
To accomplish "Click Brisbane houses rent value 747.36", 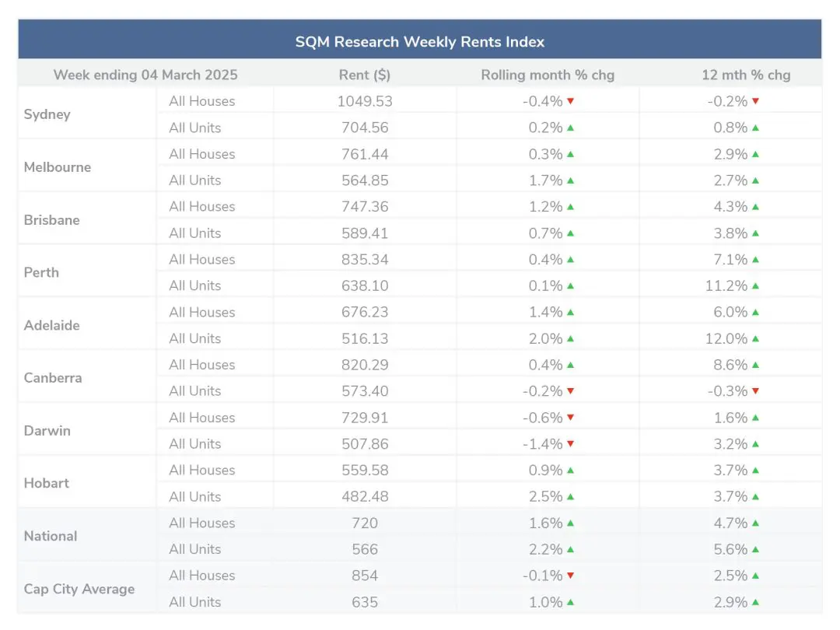I will click(365, 207).
